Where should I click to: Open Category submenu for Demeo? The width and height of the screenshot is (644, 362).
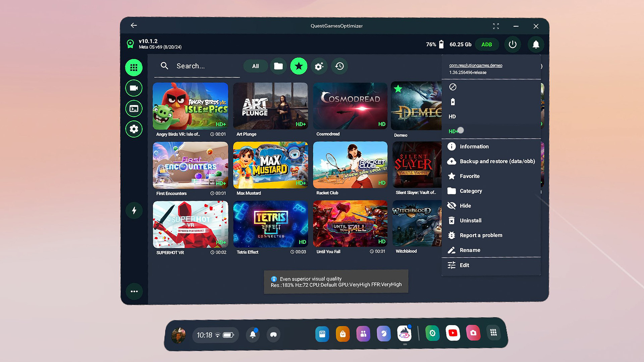[471, 191]
